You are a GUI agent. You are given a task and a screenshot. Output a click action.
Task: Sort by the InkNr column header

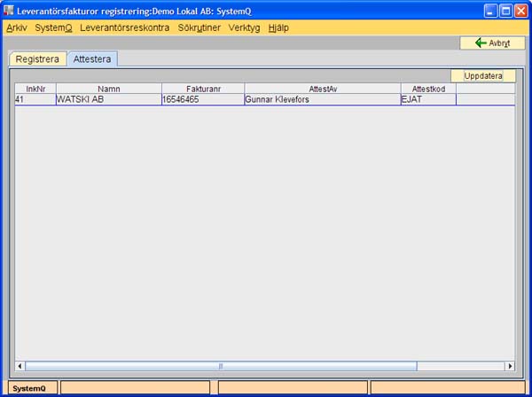(35, 89)
